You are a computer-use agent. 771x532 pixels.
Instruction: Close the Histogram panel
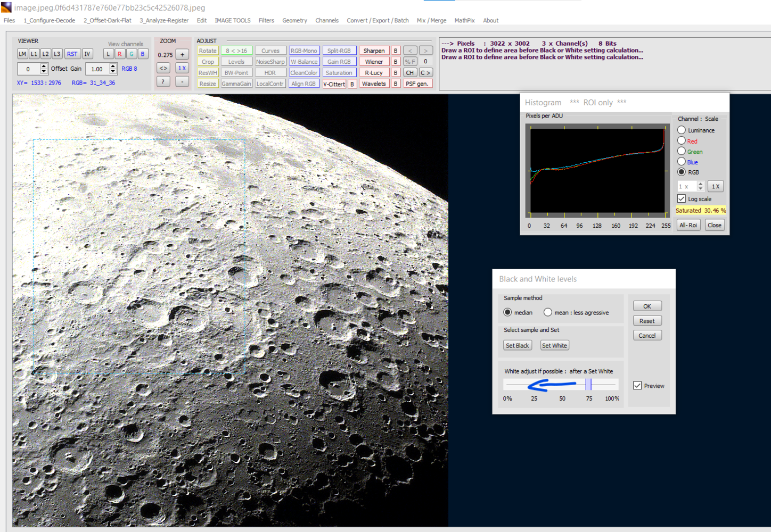(715, 225)
